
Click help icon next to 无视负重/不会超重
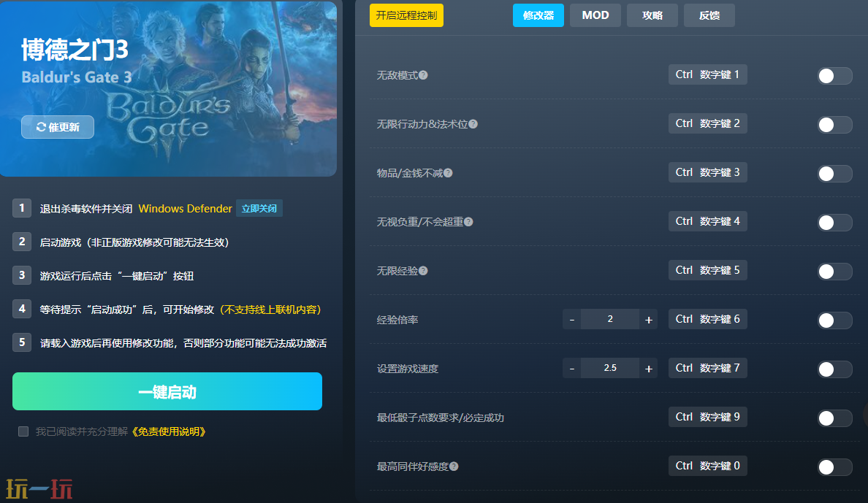(468, 222)
